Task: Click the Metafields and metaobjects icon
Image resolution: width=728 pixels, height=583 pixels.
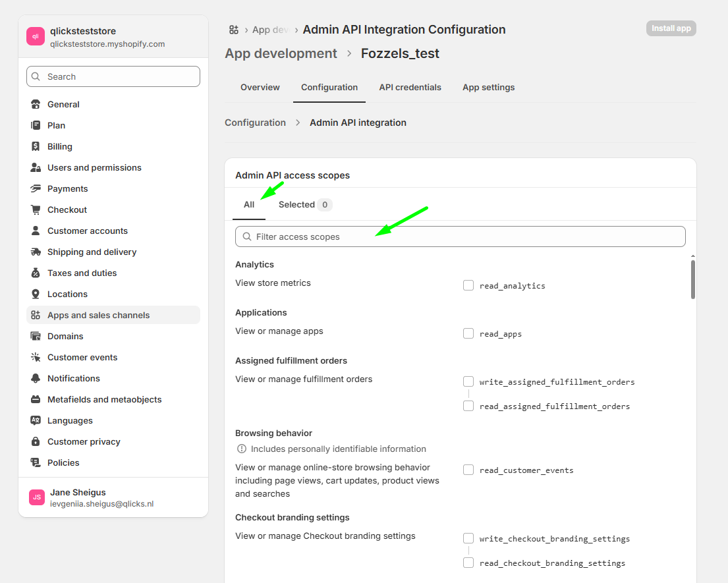Action: coord(36,400)
